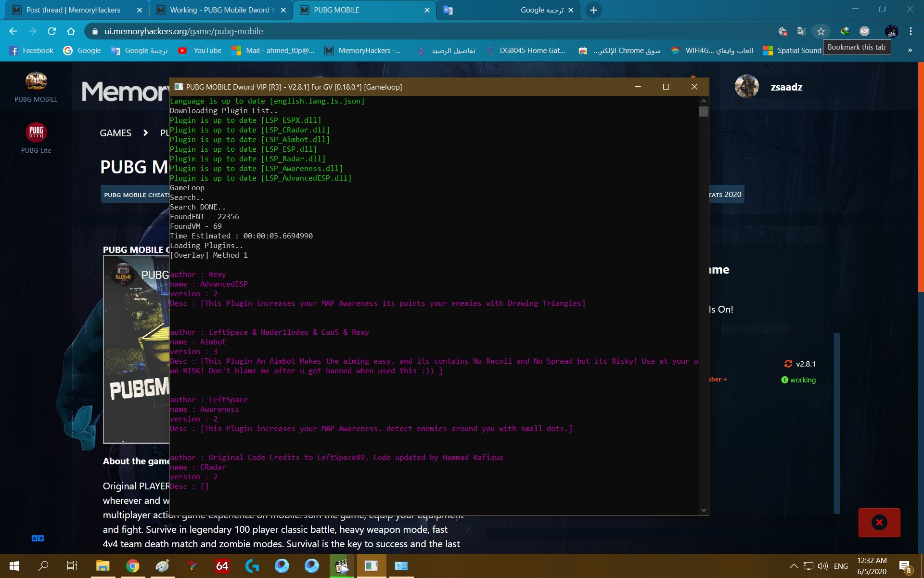Click the '[Overlay] Method 1' console line

[x=209, y=255]
